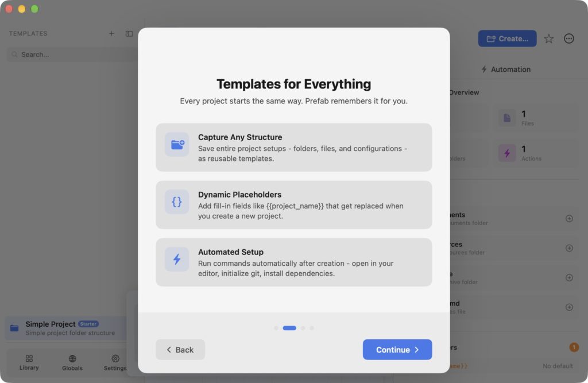Open the more options ellipsis menu
The image size is (588, 383).
pyautogui.click(x=569, y=38)
